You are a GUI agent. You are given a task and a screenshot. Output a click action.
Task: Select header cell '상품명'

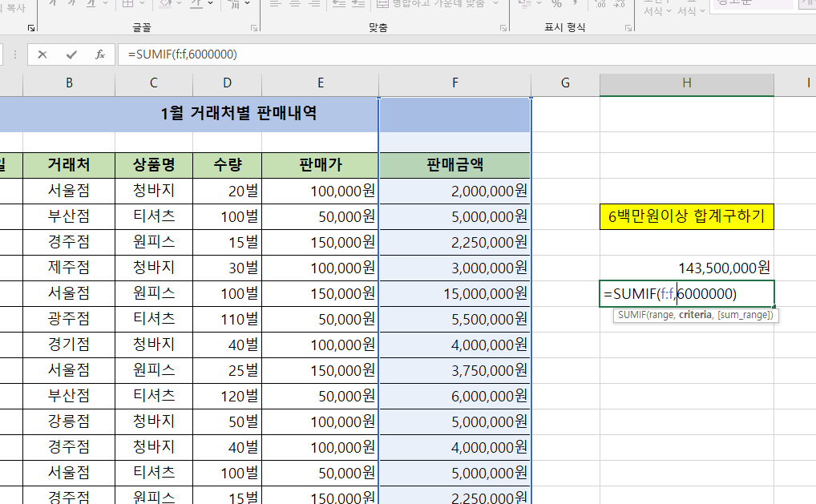coord(154,165)
